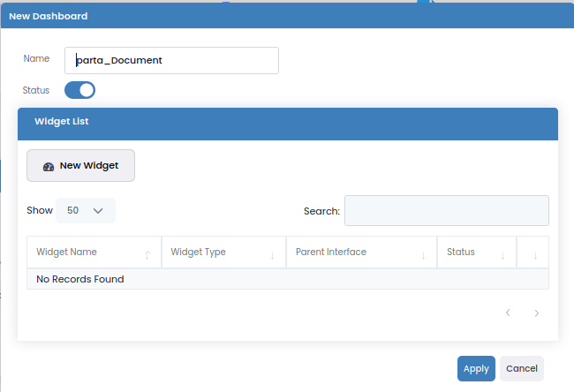Click the Search label text
The width and height of the screenshot is (574, 392).
(321, 211)
